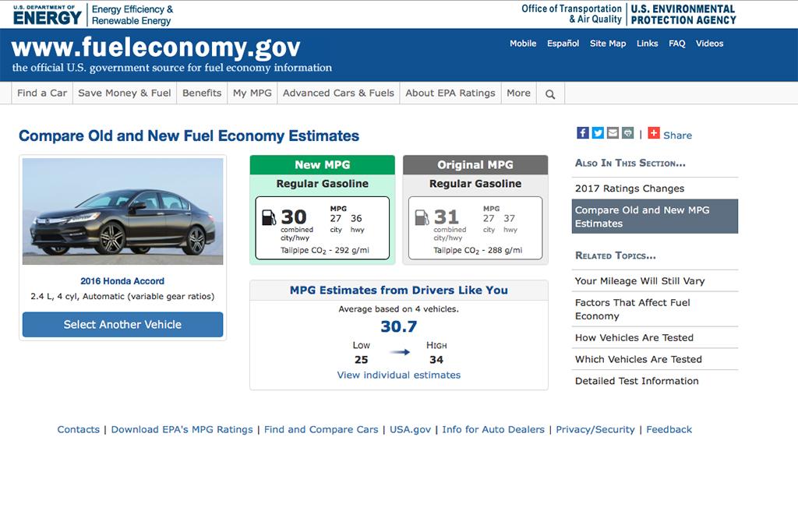The height and width of the screenshot is (532, 798).
Task: Open the search magnifier in navigation bar
Action: (550, 94)
